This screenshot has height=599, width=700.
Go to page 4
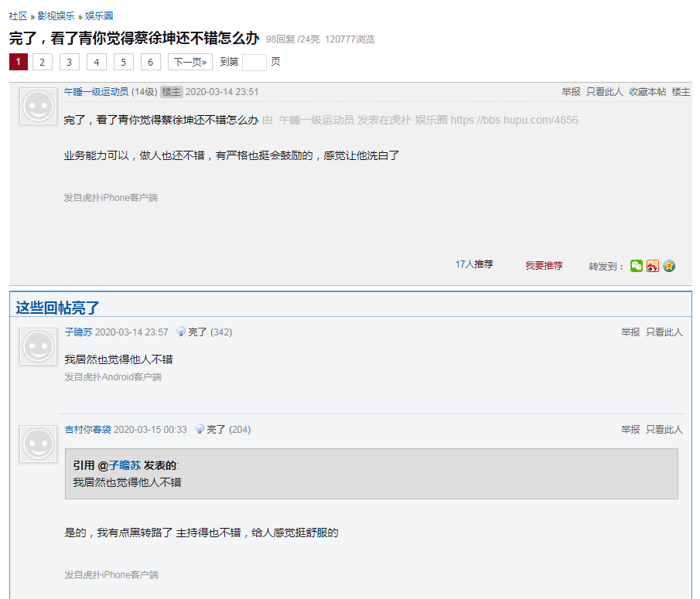tap(97, 62)
